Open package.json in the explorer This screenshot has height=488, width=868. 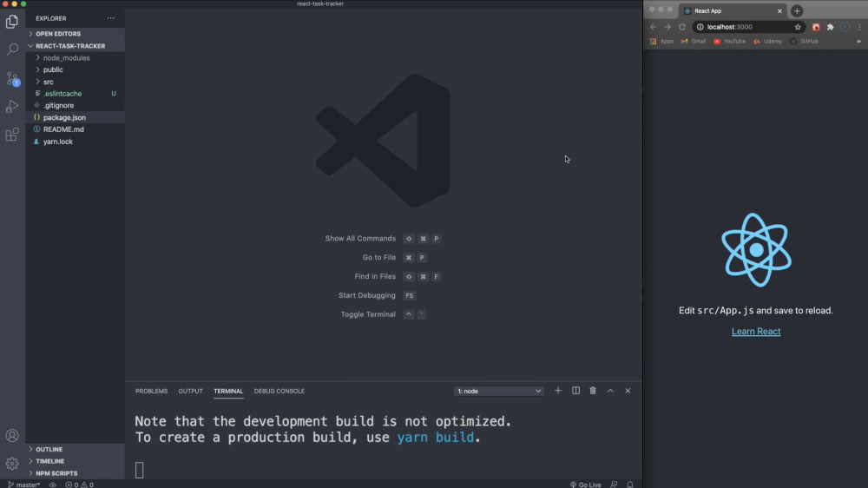tap(64, 117)
